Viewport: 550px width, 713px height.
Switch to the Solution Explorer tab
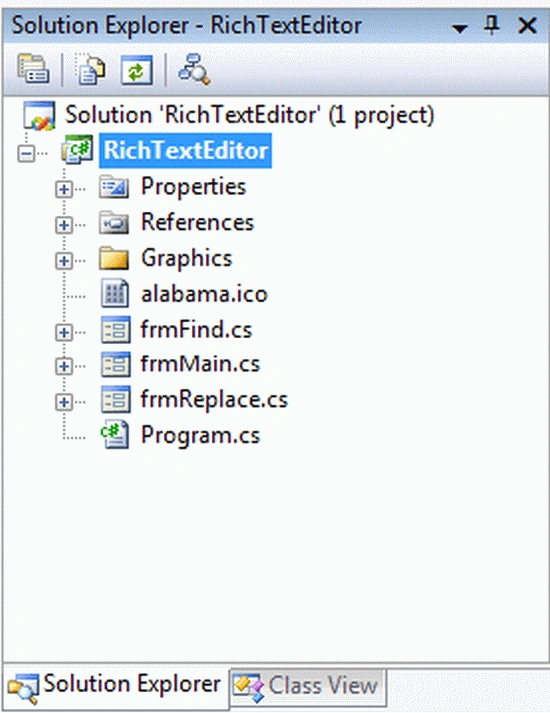click(x=115, y=686)
